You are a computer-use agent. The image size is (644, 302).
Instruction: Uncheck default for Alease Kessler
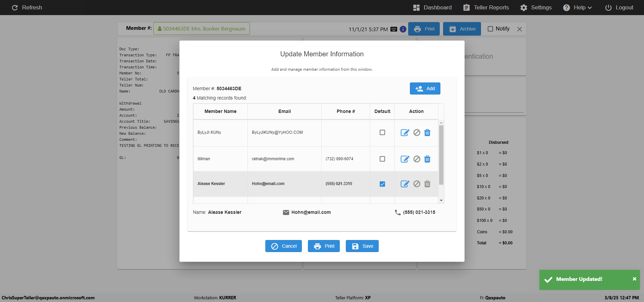pos(382,184)
